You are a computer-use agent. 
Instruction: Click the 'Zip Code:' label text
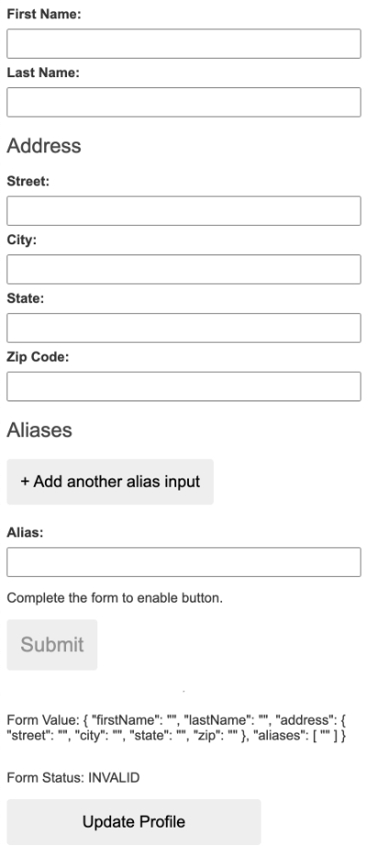[38, 357]
